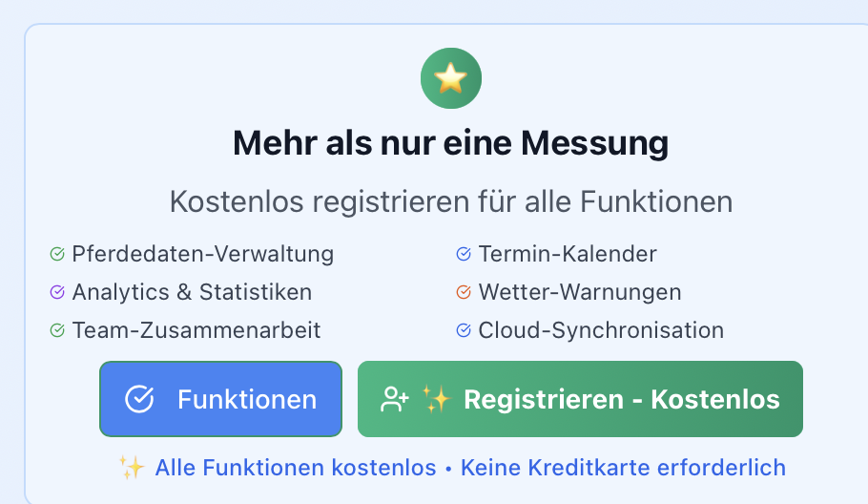Select the Pferdedaten-Verwaltung feature label
This screenshot has height=504, width=868.
tap(203, 255)
